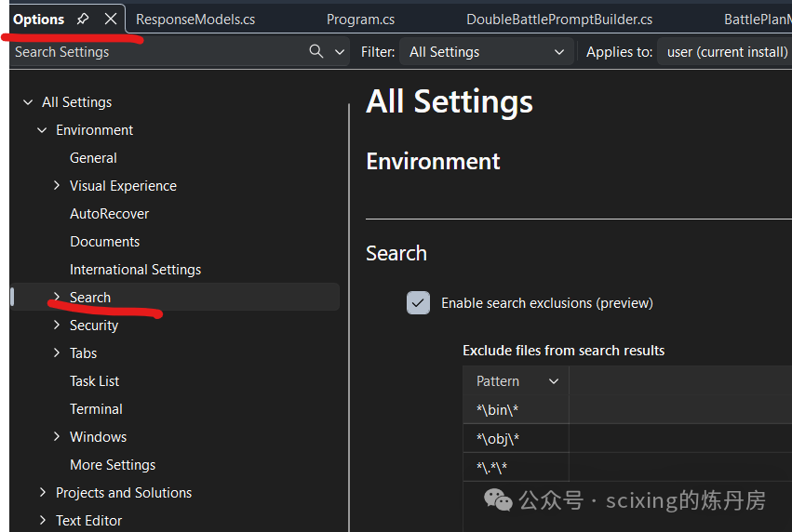Pin the Options tab

point(83,20)
